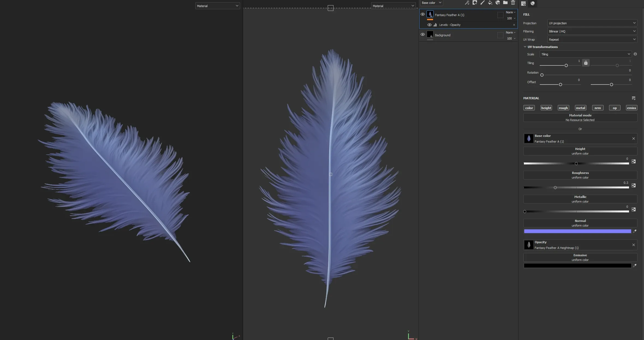This screenshot has width=644, height=340.
Task: Collapse the UV transformations section
Action: pyautogui.click(x=525, y=47)
